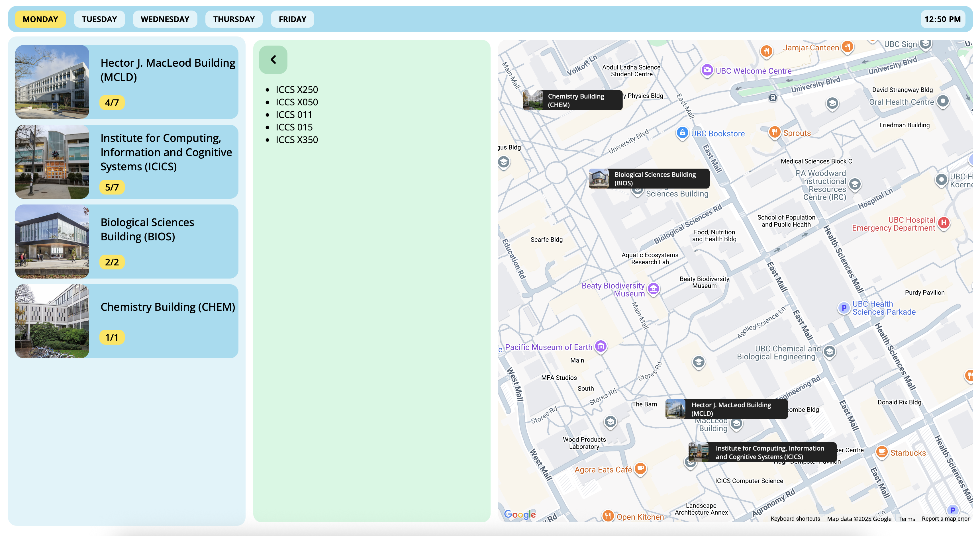Switch to the Tuesday tab
Image resolution: width=980 pixels, height=536 pixels.
click(99, 19)
